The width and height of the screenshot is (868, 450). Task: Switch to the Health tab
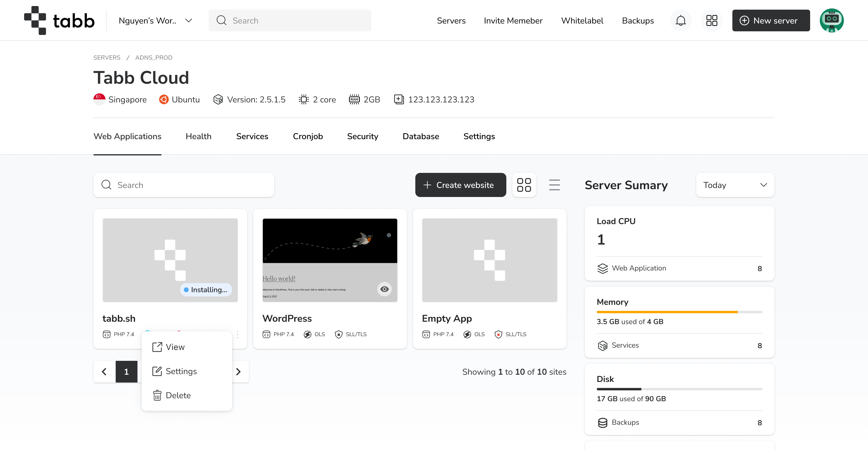pyautogui.click(x=199, y=136)
